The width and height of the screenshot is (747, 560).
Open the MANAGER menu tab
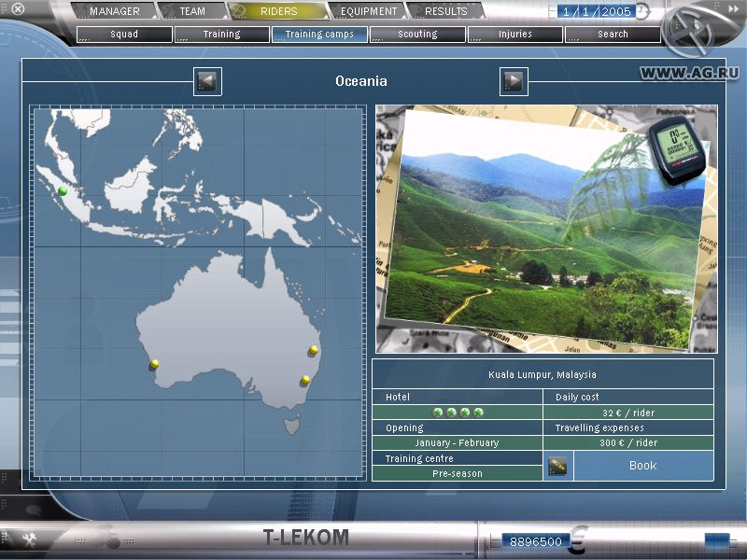114,11
